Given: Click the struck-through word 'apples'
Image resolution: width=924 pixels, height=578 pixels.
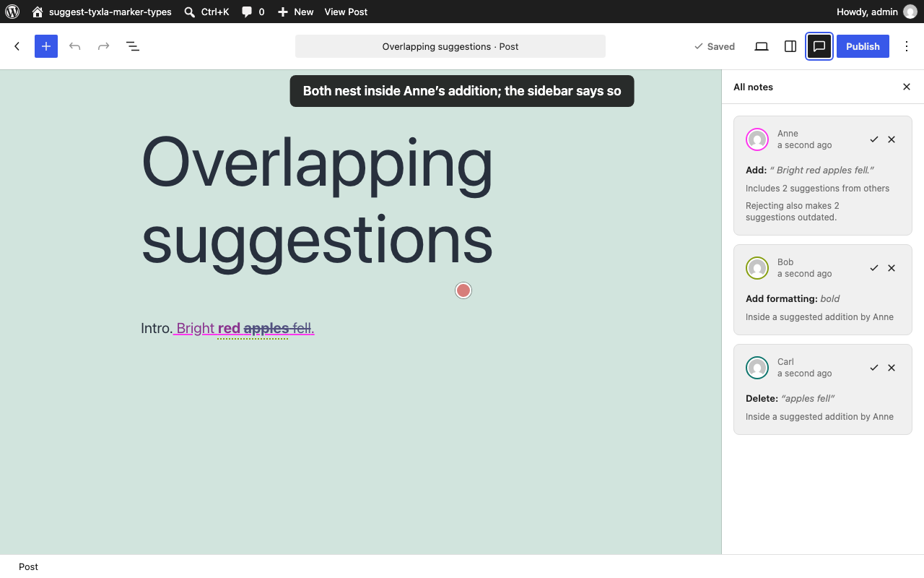Looking at the screenshot, I should click(266, 329).
